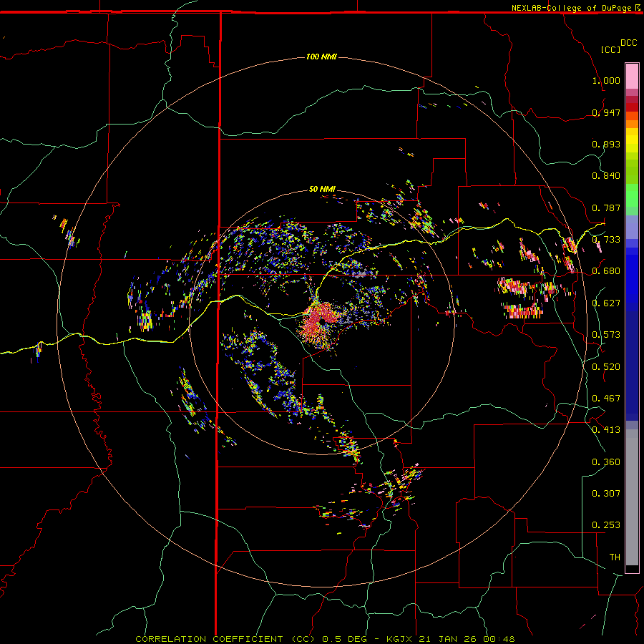Select the 0.733 legend value
Viewport: 644px width, 644px height.
pyautogui.click(x=606, y=240)
